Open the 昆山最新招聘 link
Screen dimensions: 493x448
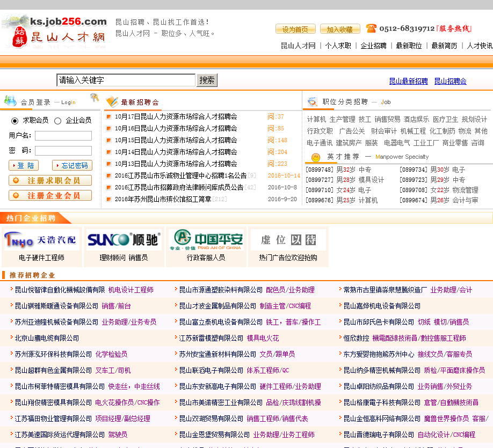click(x=409, y=81)
